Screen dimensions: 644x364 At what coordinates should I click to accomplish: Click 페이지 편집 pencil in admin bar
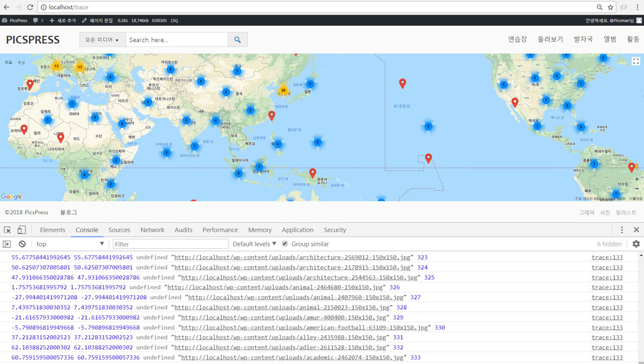point(97,20)
